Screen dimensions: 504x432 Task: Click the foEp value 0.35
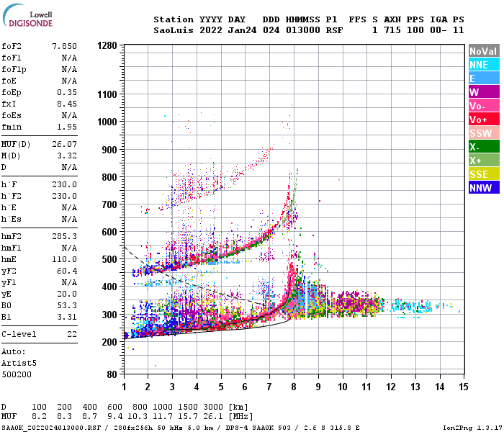point(67,92)
